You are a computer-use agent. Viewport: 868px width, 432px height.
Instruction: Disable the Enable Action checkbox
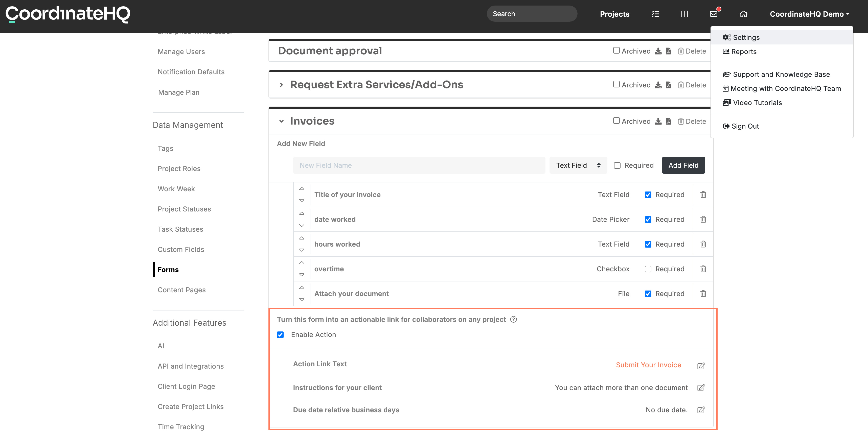tap(280, 335)
